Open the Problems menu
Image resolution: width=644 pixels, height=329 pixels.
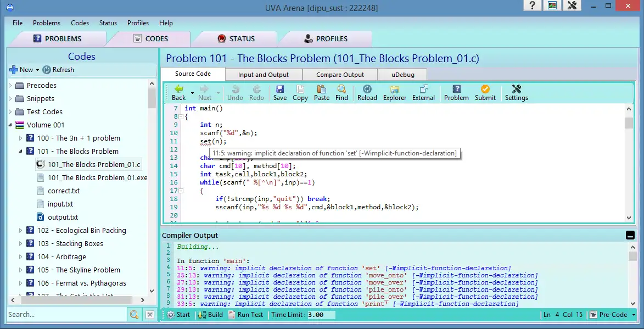click(x=47, y=23)
